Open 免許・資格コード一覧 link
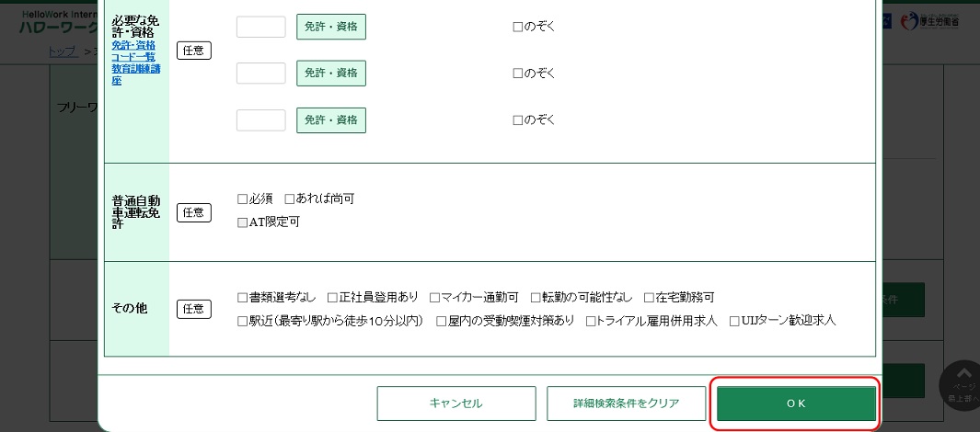Image resolution: width=980 pixels, height=432 pixels. (x=133, y=51)
